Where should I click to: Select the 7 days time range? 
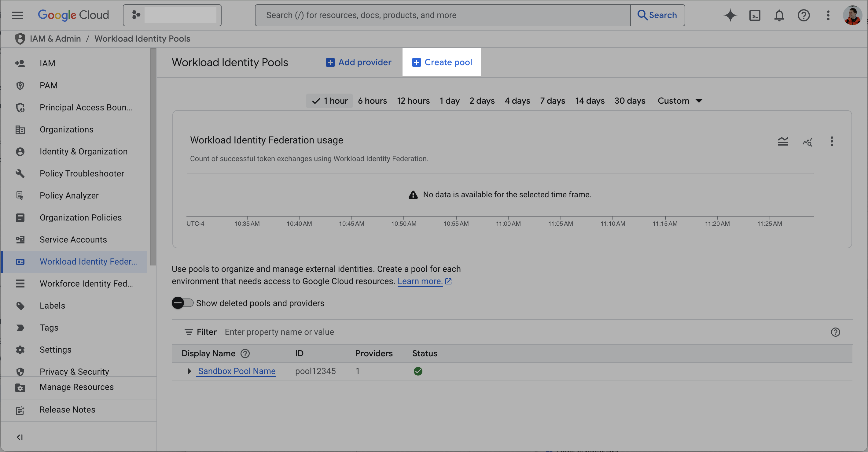coord(553,101)
